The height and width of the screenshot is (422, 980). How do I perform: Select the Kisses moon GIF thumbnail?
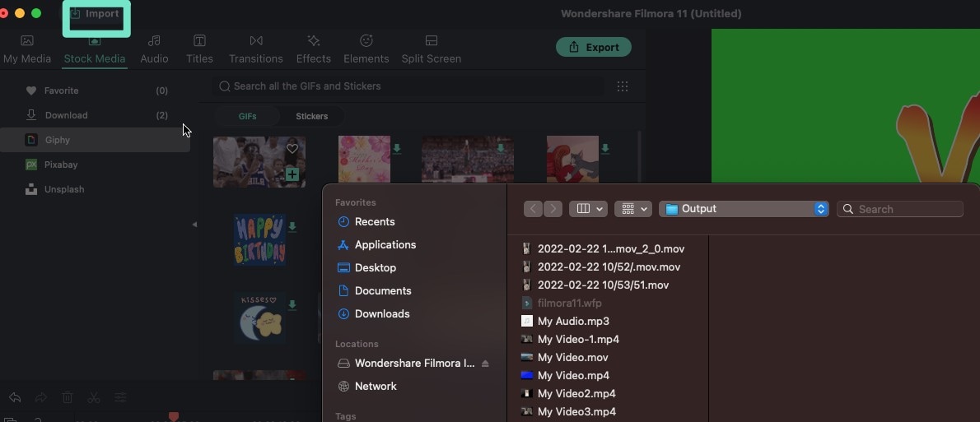259,318
